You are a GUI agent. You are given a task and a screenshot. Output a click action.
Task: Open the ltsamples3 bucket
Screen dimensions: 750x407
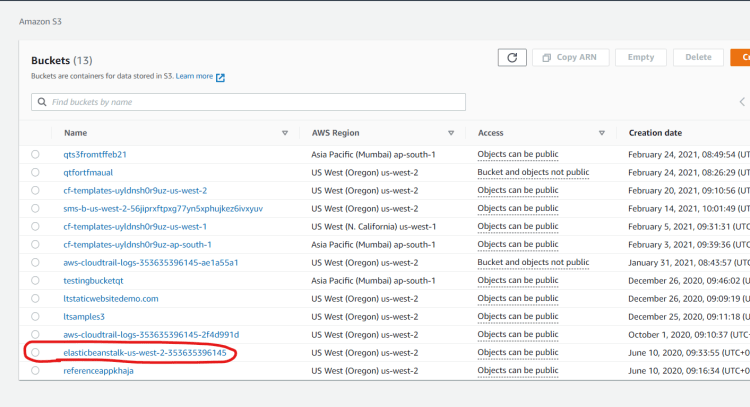click(x=84, y=317)
